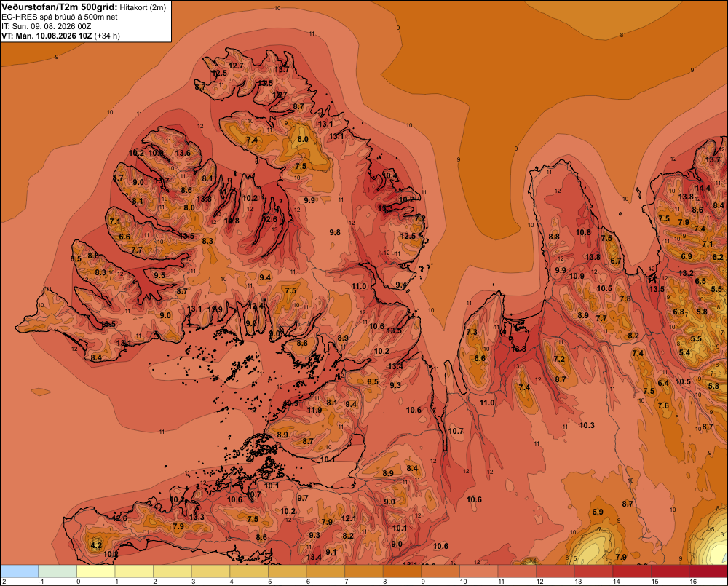Click the 5.4 temperature value
The image size is (728, 586).
(x=685, y=352)
